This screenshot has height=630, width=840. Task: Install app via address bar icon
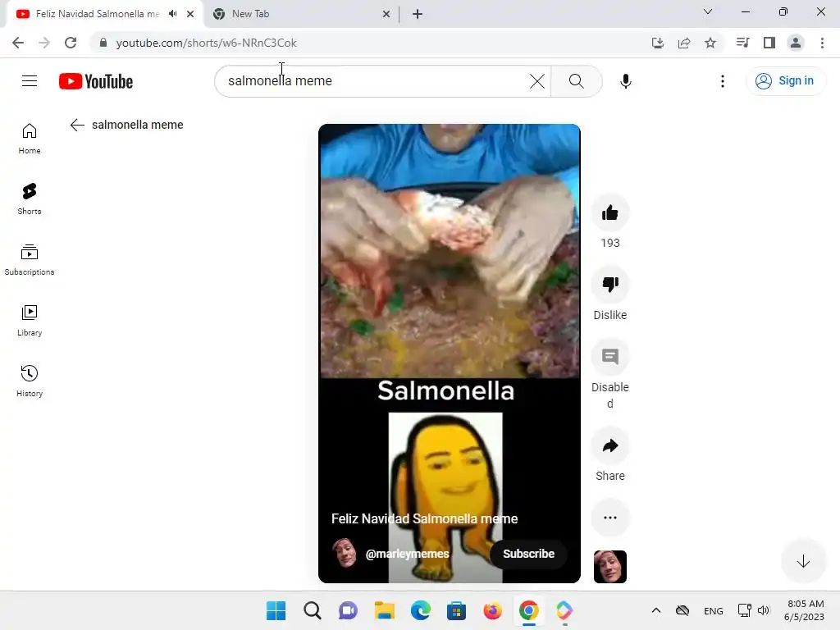(x=657, y=43)
